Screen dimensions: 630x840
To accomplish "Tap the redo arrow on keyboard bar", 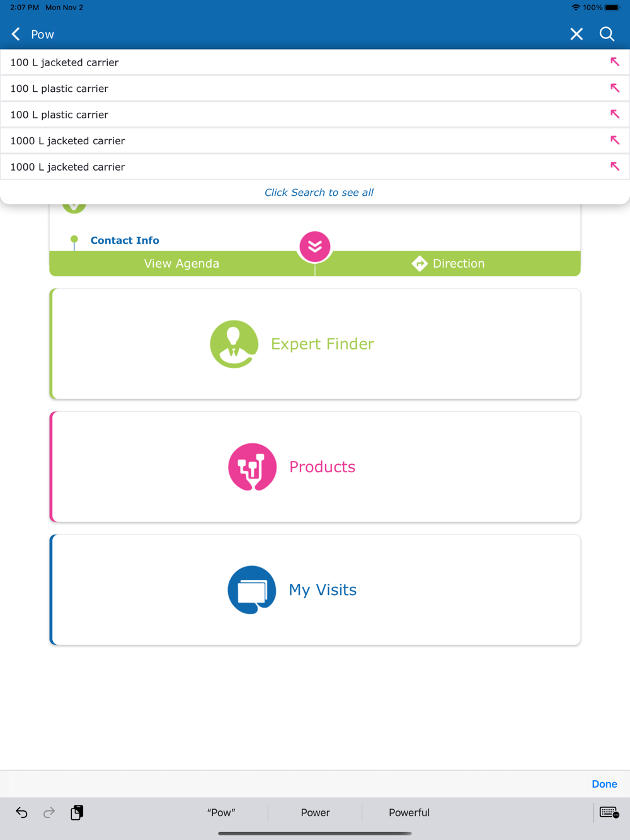I will point(49,812).
